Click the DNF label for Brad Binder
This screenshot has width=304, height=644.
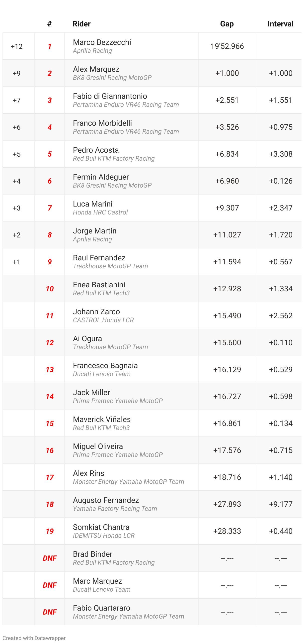pos(49,558)
